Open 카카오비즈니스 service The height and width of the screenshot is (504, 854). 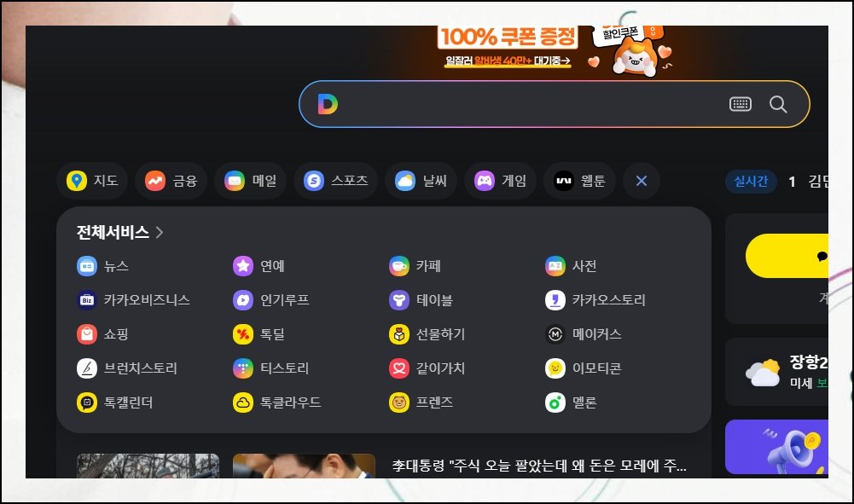pyautogui.click(x=133, y=300)
